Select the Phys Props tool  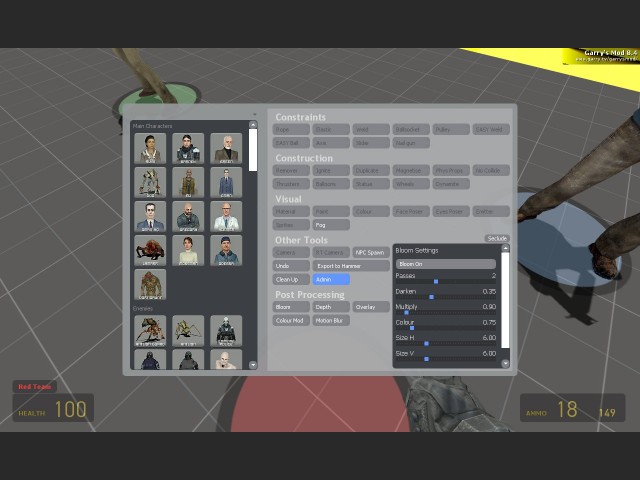point(451,170)
